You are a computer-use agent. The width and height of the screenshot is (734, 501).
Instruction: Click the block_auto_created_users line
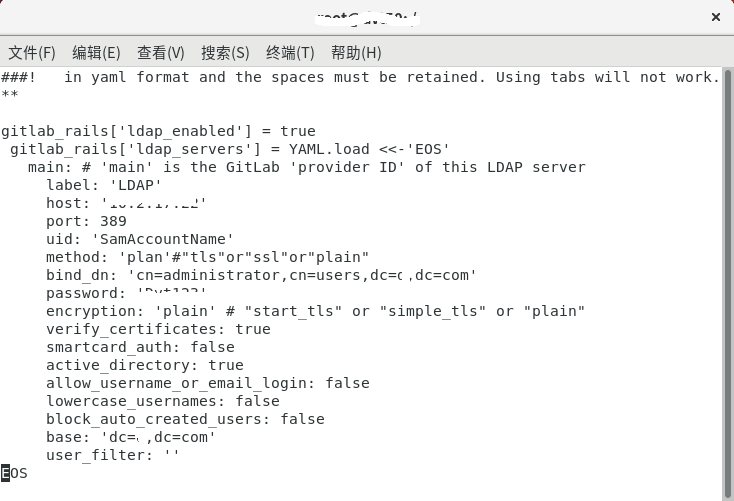click(185, 419)
